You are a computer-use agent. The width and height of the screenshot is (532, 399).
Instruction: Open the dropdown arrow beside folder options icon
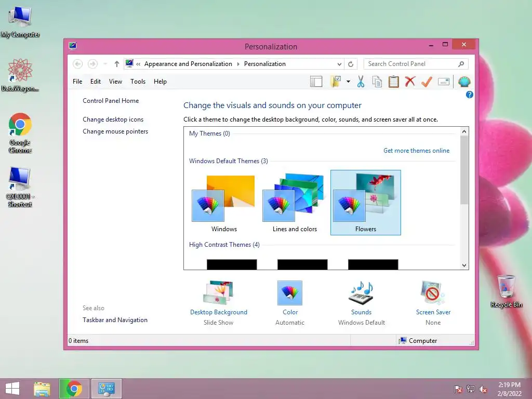pyautogui.click(x=348, y=82)
